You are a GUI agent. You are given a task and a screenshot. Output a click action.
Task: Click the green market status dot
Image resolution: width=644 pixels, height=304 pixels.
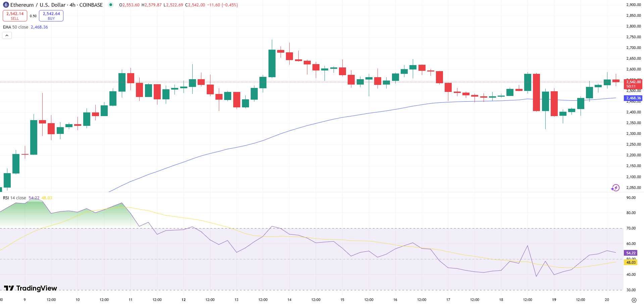tap(110, 5)
